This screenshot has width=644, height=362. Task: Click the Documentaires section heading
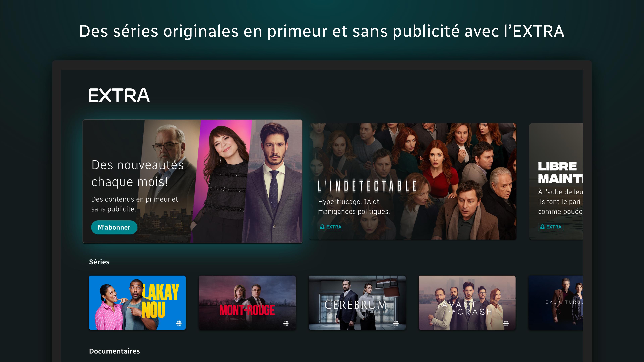coord(115,351)
